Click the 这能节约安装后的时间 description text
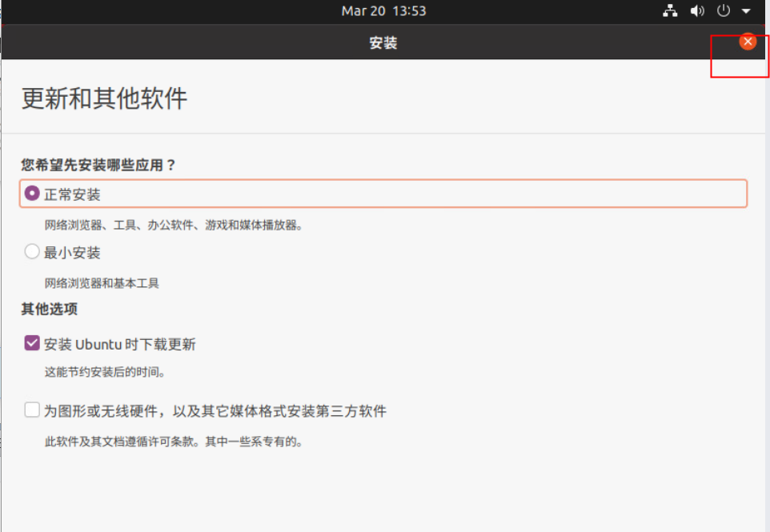The width and height of the screenshot is (770, 532). pyautogui.click(x=105, y=372)
